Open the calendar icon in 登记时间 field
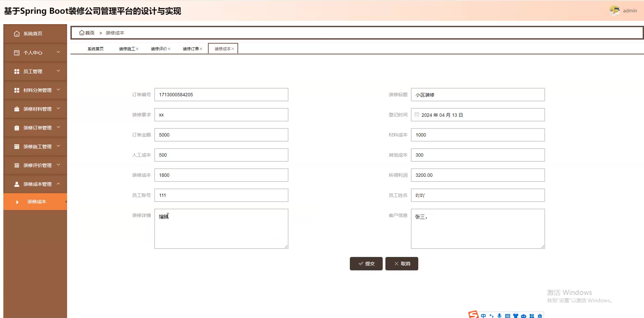 [x=417, y=114]
